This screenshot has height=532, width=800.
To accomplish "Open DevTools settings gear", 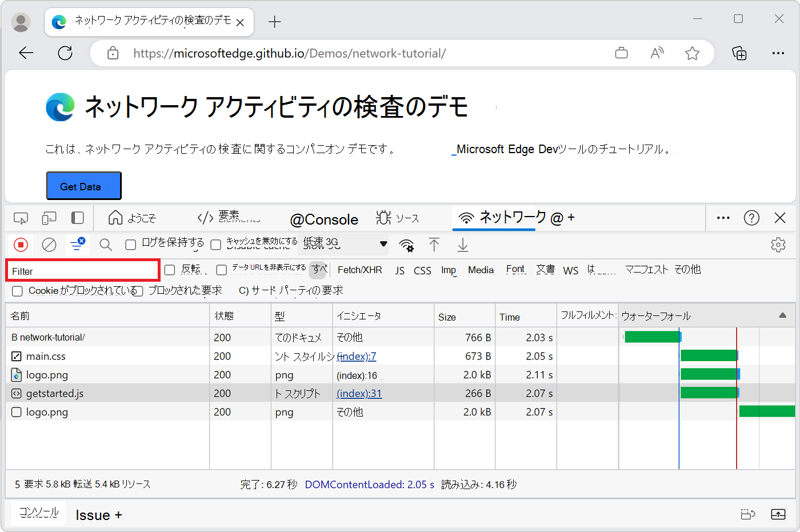I will click(x=778, y=244).
